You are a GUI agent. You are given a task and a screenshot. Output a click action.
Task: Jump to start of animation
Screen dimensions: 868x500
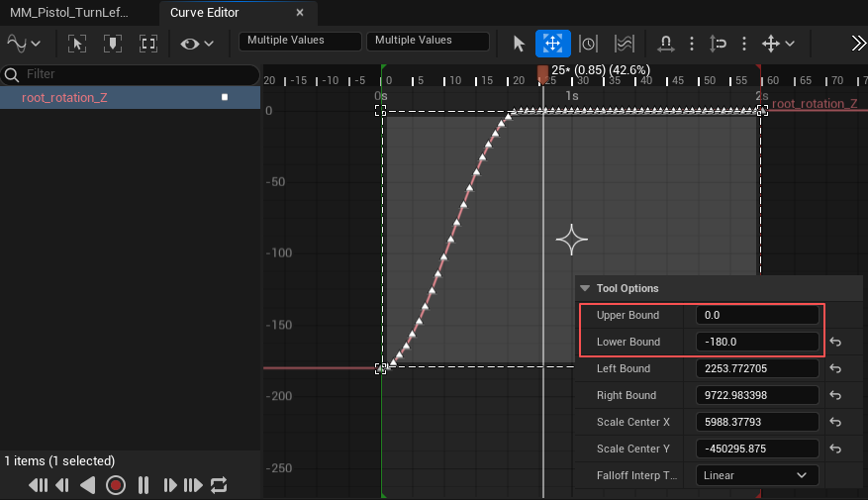39,485
